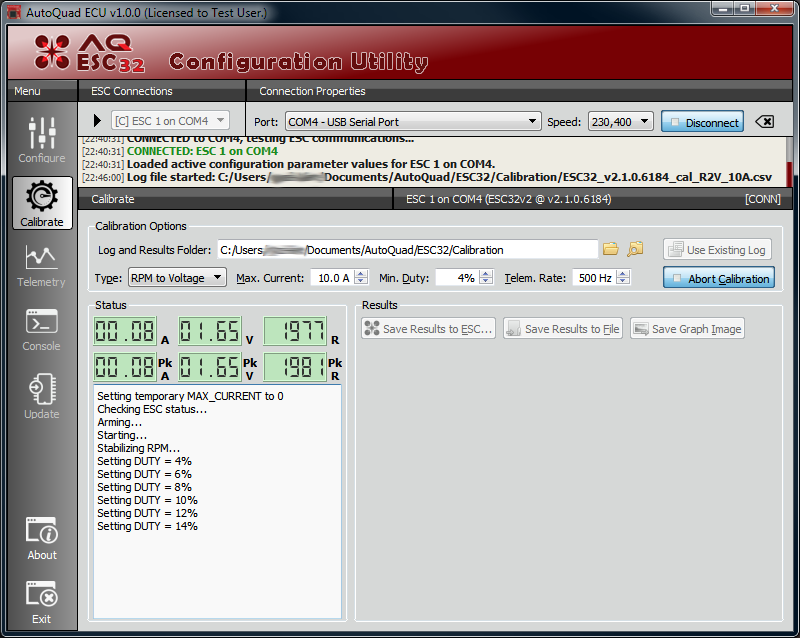
Task: Click the 'ESC 1 on COM4 (ESC32v2 @ v2.1.0.6184)' label
Action: (508, 199)
